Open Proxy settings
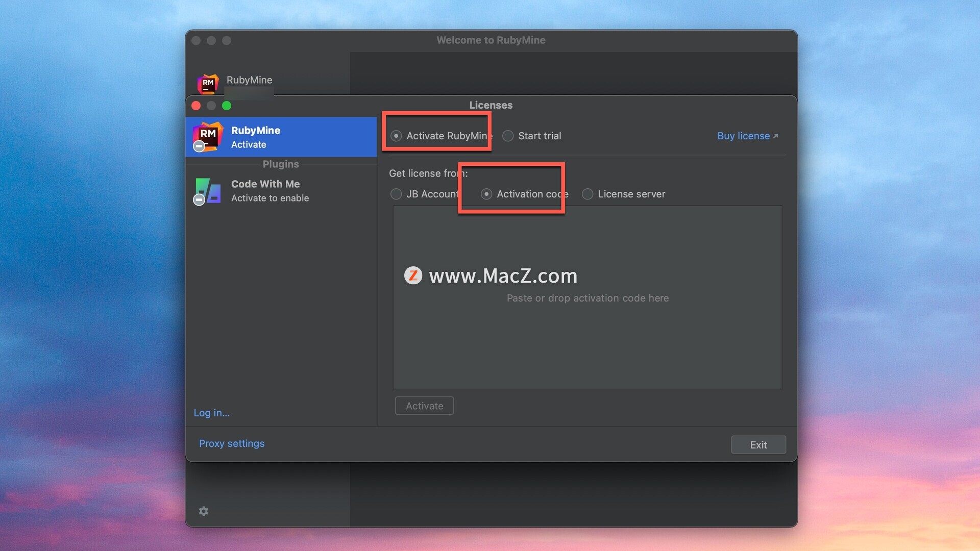This screenshot has height=551, width=980. 232,443
